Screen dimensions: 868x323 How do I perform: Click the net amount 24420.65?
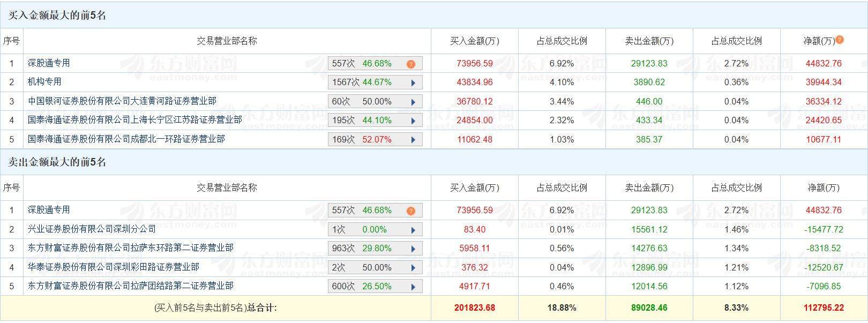tap(824, 121)
